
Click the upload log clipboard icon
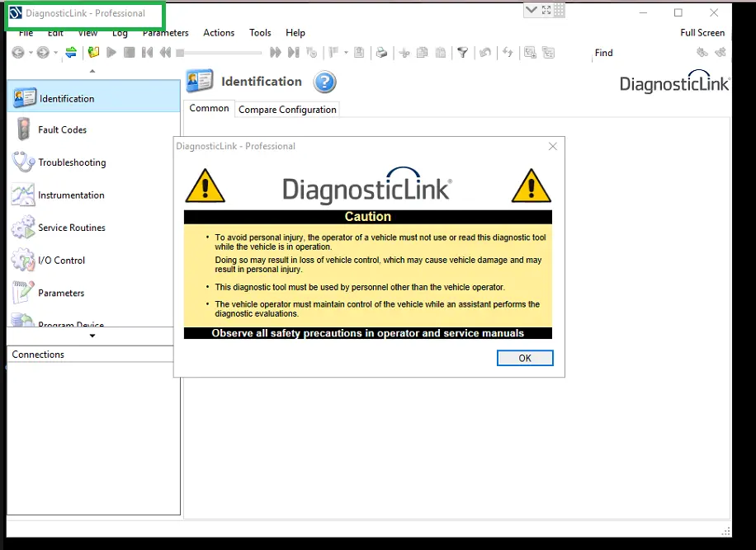(359, 52)
